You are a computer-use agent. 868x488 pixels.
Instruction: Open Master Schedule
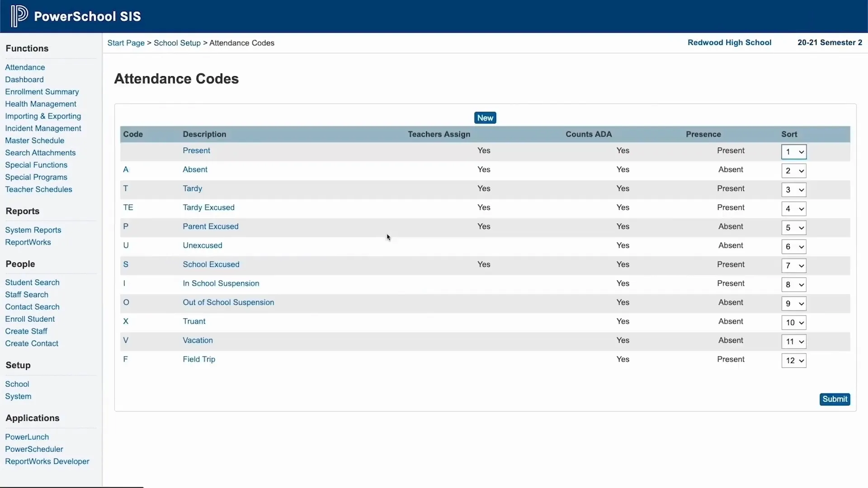(35, 140)
